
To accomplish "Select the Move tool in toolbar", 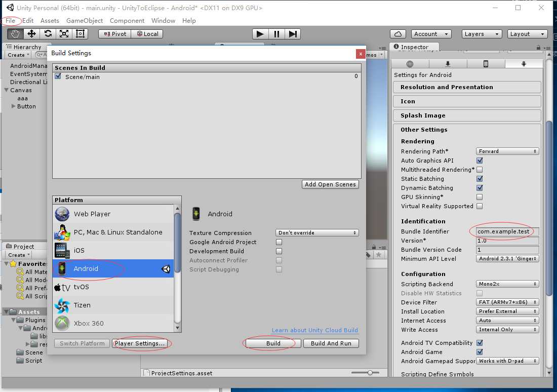I will tap(31, 34).
